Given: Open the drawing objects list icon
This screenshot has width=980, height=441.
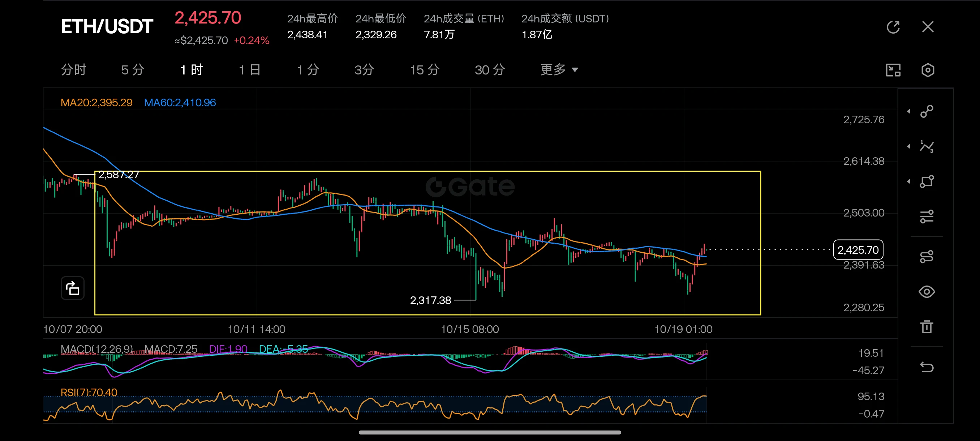Looking at the screenshot, I should coord(927,256).
